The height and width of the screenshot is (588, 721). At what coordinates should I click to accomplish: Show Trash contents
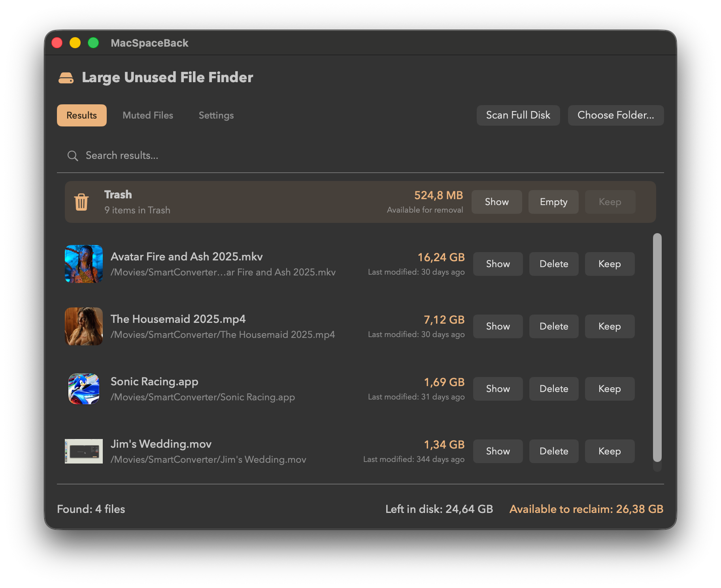click(x=496, y=202)
